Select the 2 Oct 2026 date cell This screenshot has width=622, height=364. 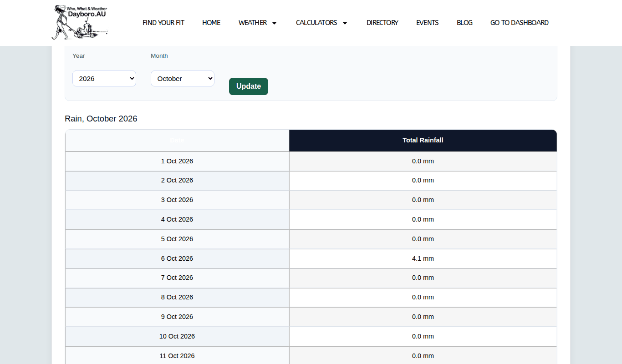(177, 181)
